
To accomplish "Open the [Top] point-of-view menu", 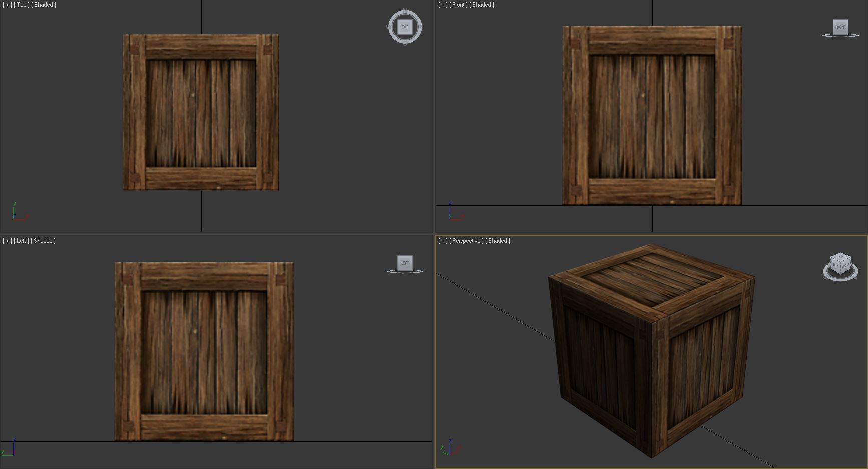I will (22, 5).
